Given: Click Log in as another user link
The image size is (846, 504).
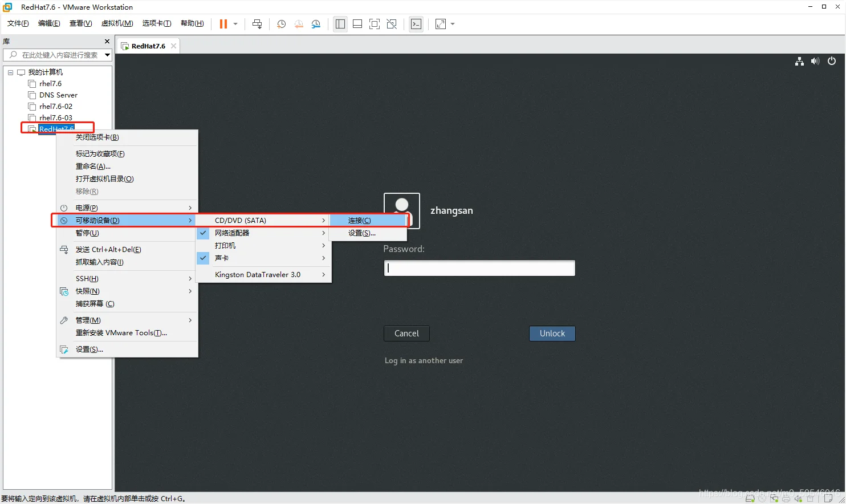Looking at the screenshot, I should point(424,360).
